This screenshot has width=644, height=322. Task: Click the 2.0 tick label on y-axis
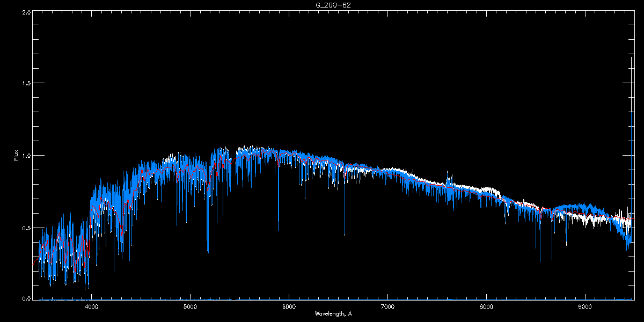(x=26, y=12)
